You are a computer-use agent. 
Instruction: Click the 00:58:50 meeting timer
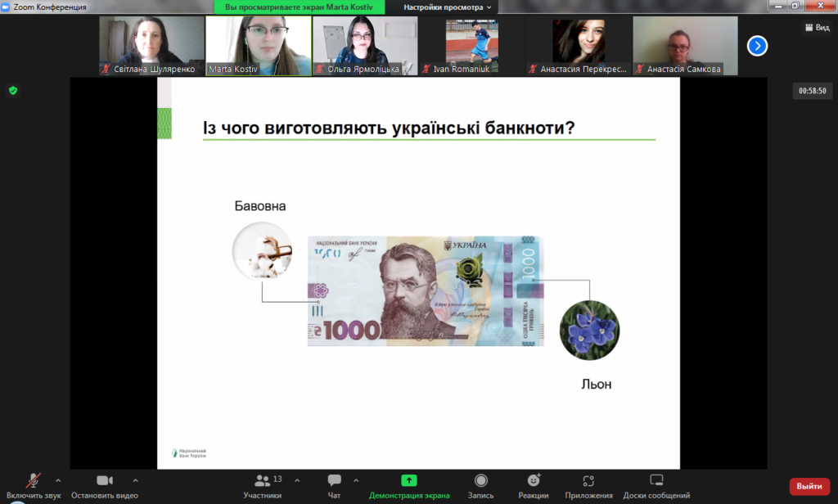click(813, 91)
